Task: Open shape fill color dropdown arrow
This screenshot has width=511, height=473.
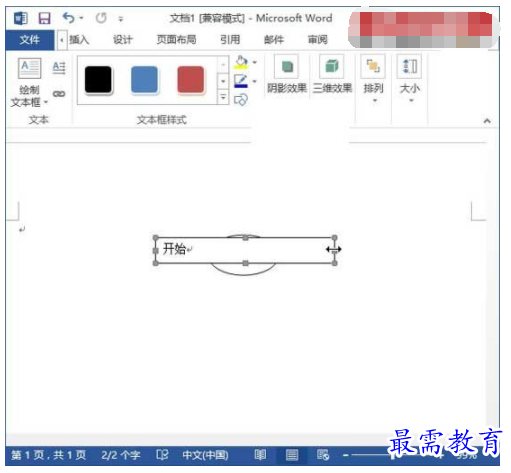Action: click(x=255, y=62)
